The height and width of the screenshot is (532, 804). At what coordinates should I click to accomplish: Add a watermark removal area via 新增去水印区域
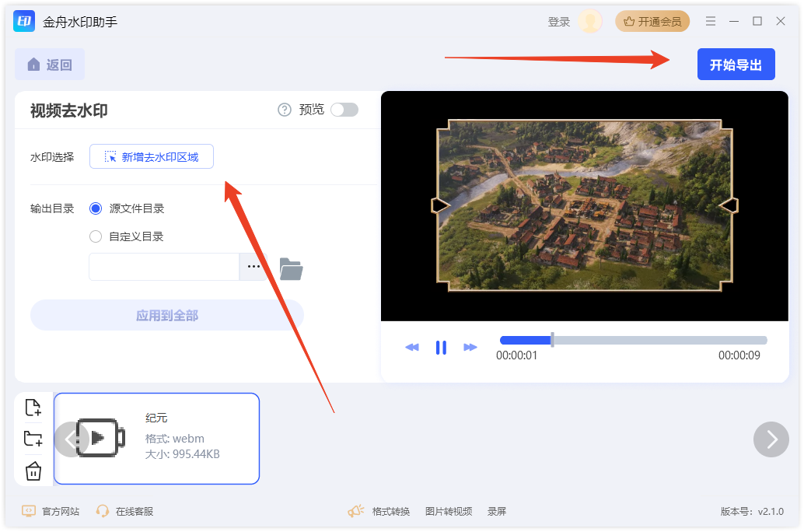[151, 156]
